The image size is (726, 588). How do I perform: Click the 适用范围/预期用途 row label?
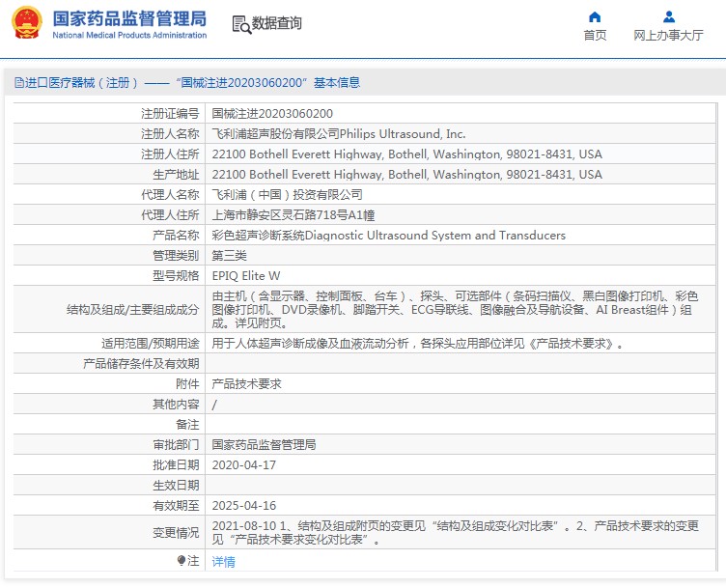pyautogui.click(x=150, y=344)
